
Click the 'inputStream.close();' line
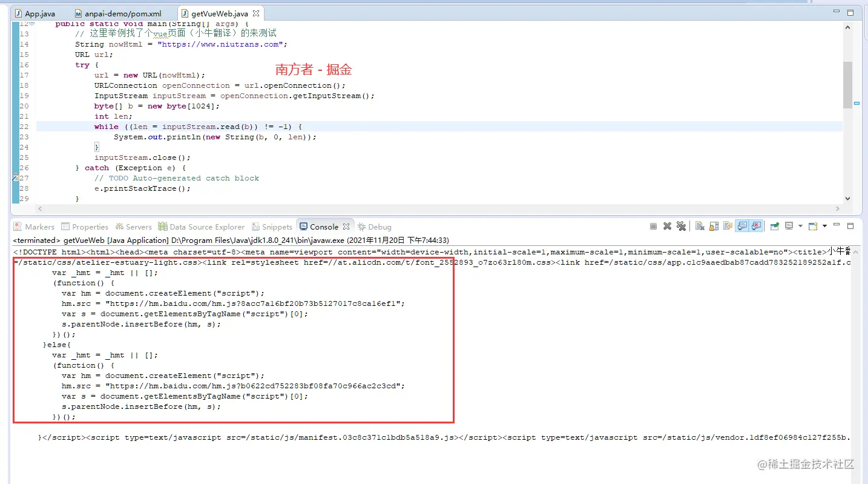coord(142,157)
